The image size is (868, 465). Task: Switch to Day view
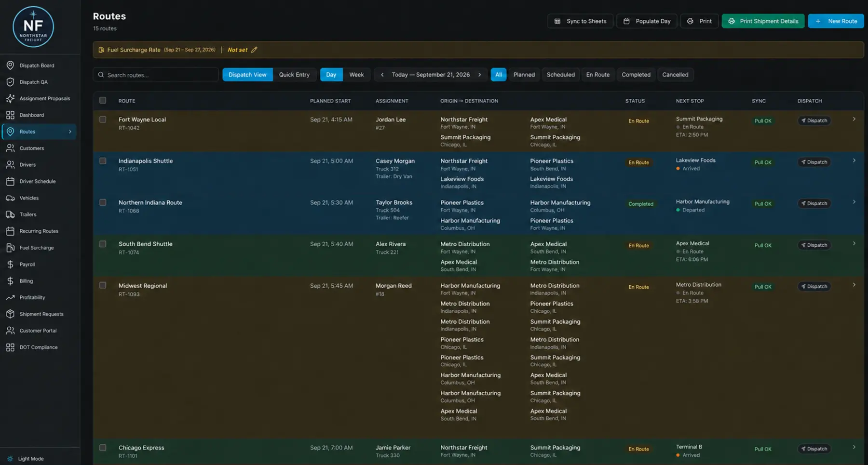[x=331, y=75]
